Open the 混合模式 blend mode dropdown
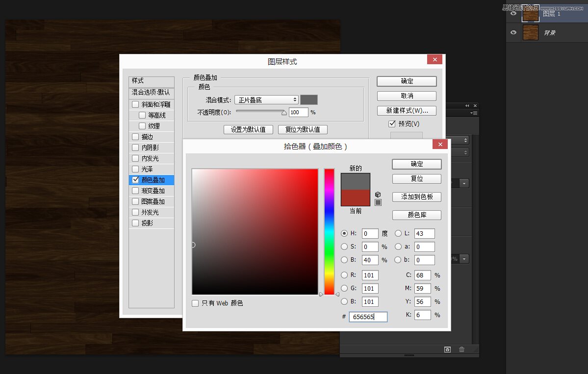This screenshot has width=588, height=374. [x=266, y=100]
